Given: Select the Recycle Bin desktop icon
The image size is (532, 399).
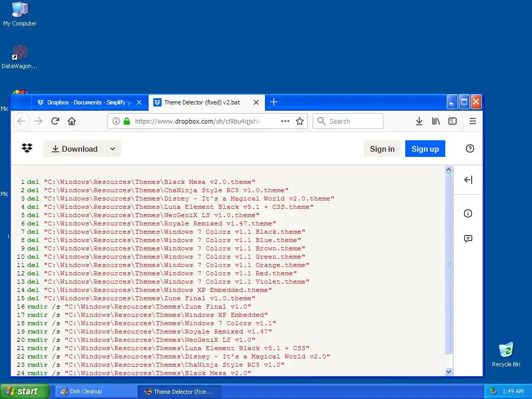Looking at the screenshot, I should (506, 354).
